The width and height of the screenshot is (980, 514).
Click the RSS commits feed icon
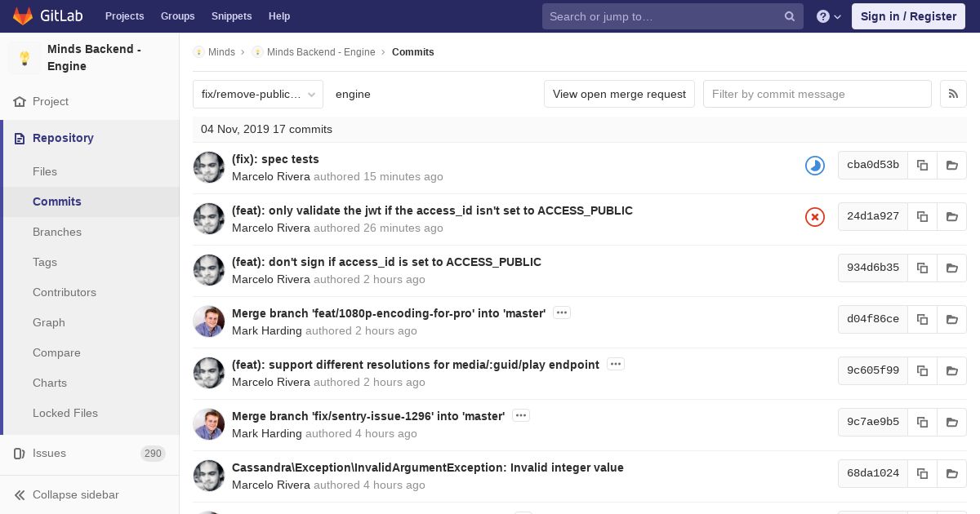coord(953,94)
